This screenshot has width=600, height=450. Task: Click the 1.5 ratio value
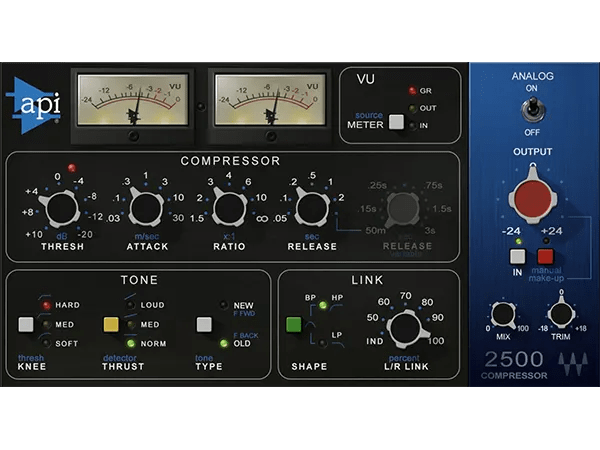pyautogui.click(x=197, y=218)
